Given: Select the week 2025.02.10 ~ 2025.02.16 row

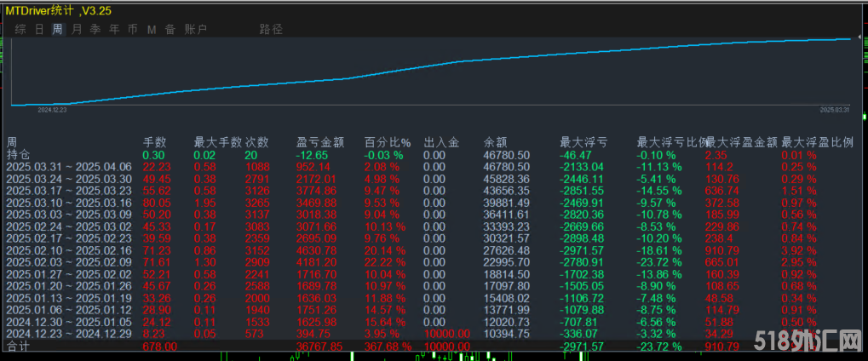Looking at the screenshot, I should click(434, 250).
